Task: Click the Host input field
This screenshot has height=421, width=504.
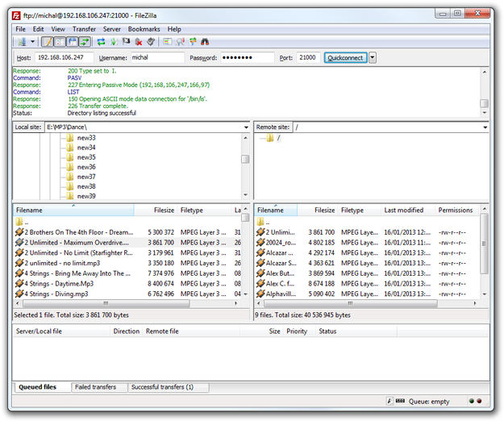Action: [64, 57]
